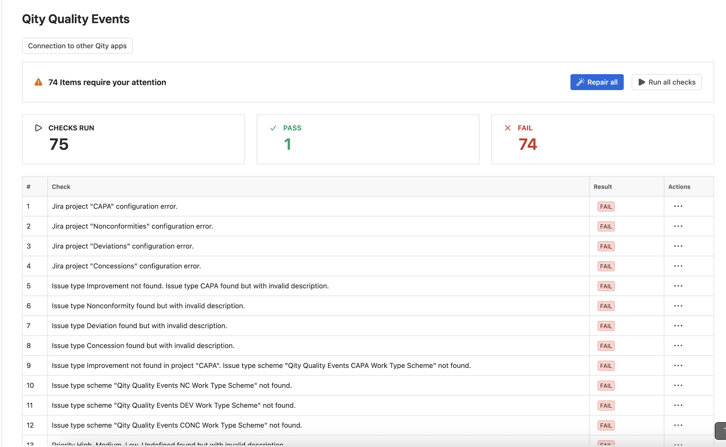Open Connection to other Qity apps
The width and height of the screenshot is (726, 447).
coord(77,46)
